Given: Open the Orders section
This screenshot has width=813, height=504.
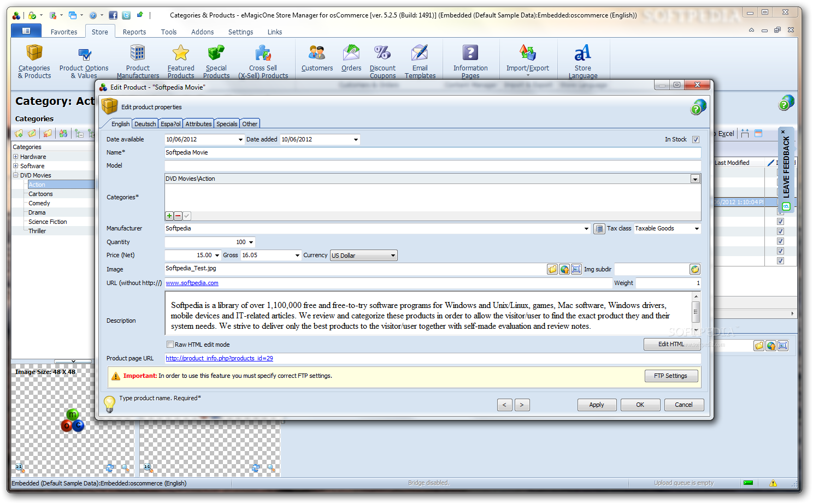Looking at the screenshot, I should click(x=351, y=58).
